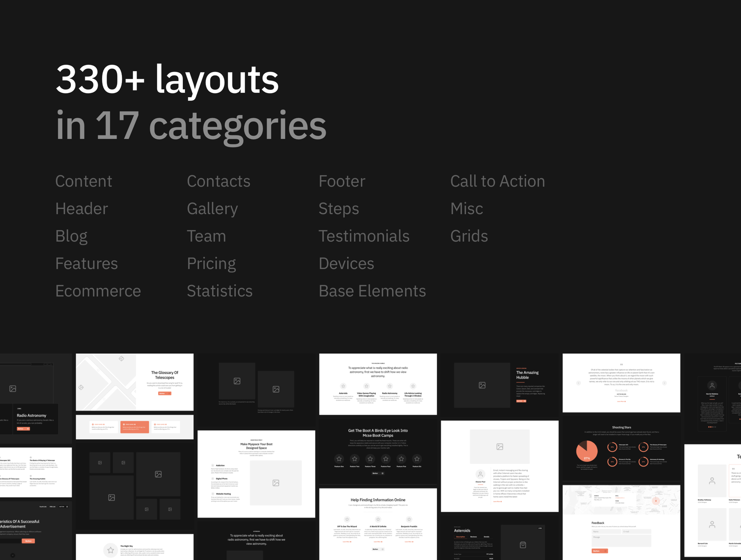741x560 pixels.
Task: Click the Feature One star icon
Action: pos(339,459)
